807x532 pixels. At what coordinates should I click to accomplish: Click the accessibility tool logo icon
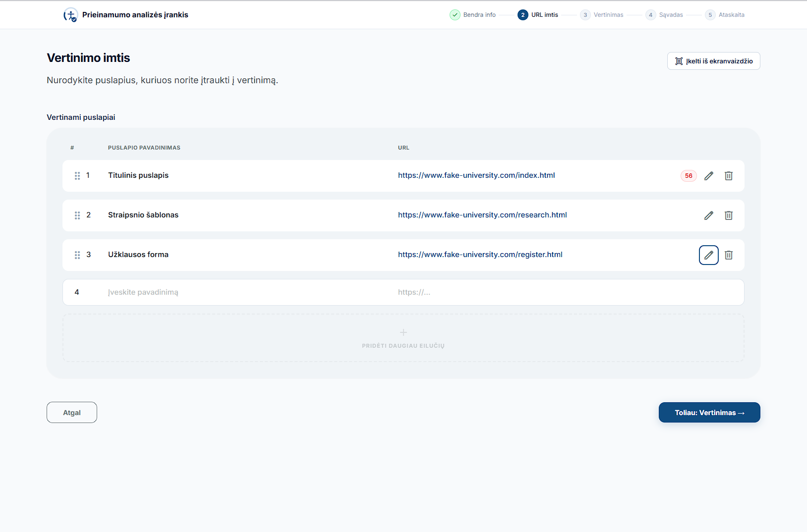point(70,15)
